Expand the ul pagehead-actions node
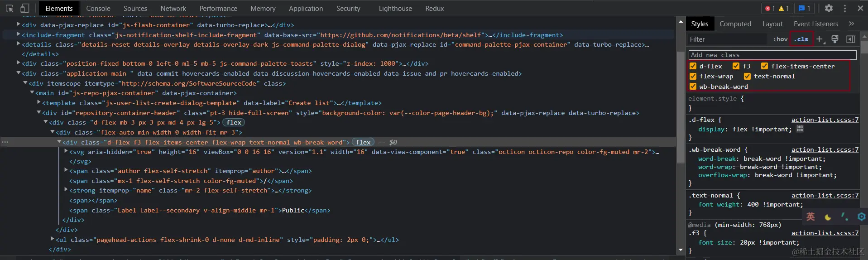The image size is (868, 260). (x=53, y=239)
